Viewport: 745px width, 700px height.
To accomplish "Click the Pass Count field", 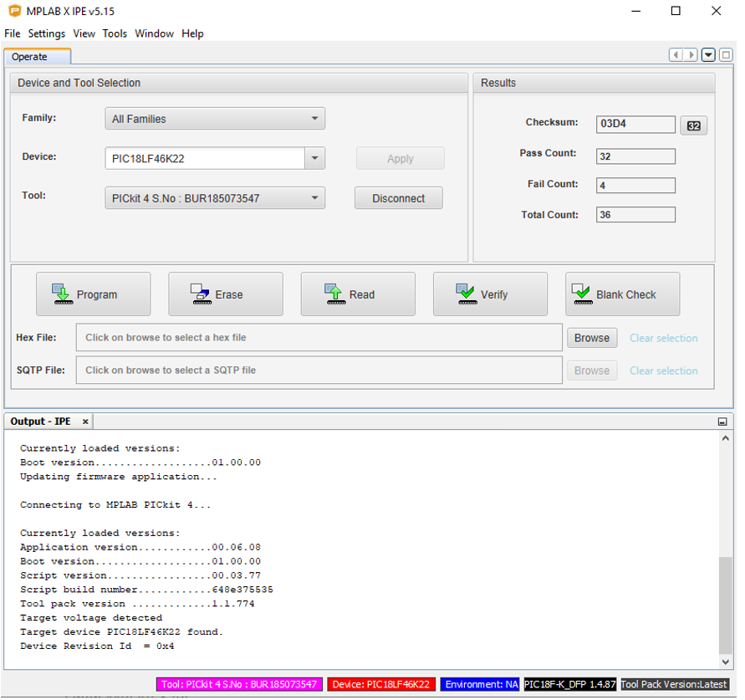I will point(635,156).
